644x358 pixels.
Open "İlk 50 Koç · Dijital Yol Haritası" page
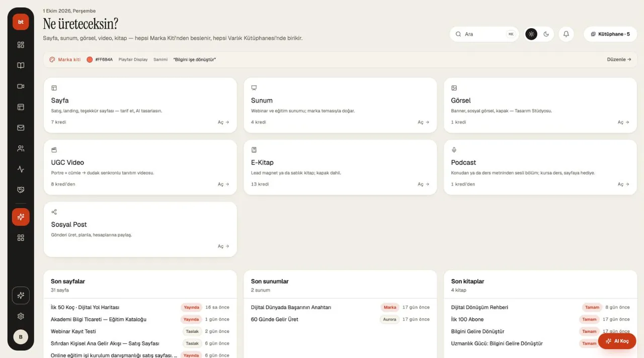point(140,307)
